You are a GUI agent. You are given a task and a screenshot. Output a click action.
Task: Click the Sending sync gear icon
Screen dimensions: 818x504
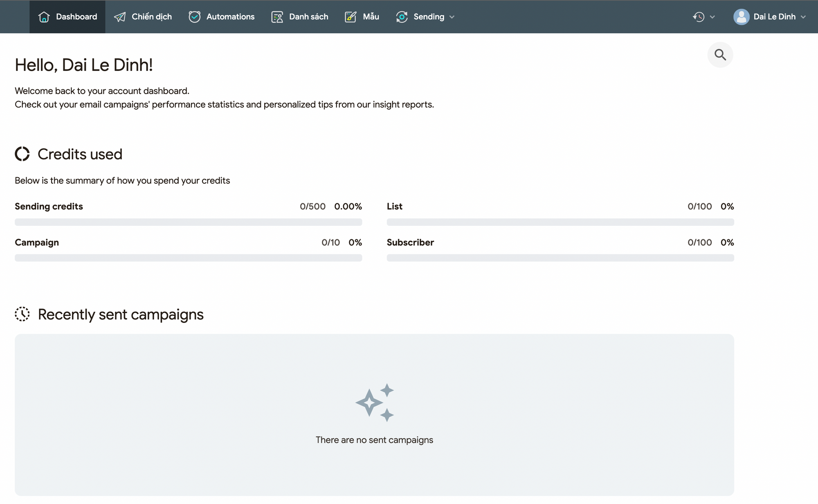402,17
